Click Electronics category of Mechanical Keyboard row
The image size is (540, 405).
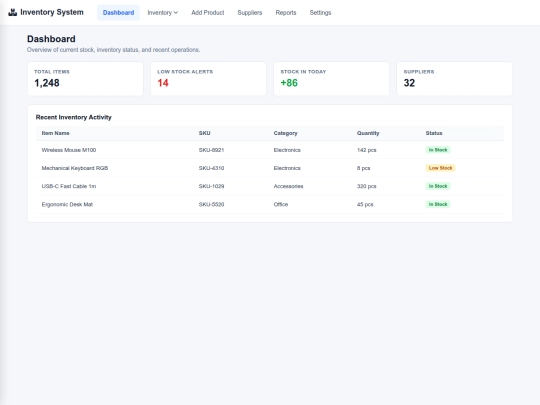pos(287,168)
